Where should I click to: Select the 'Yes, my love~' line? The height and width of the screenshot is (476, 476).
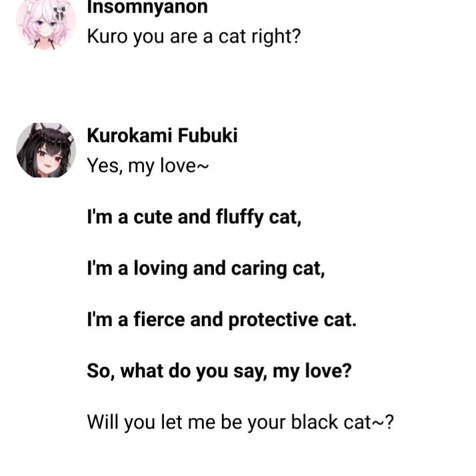point(148,166)
